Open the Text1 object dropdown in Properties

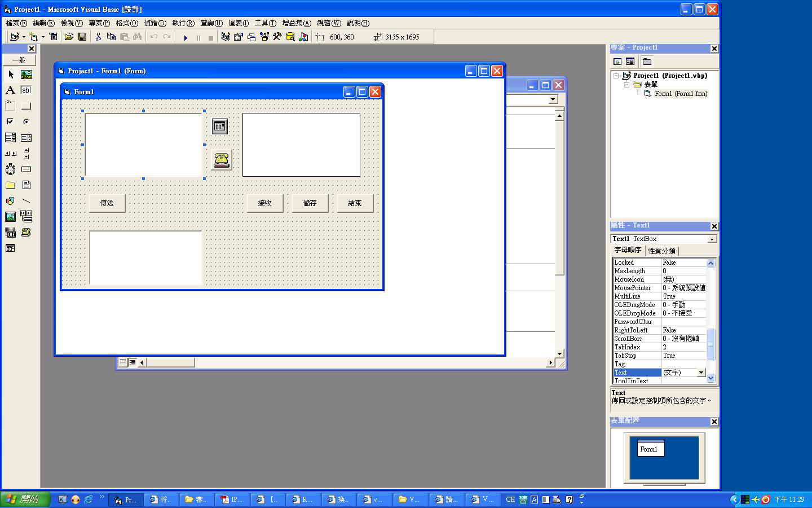coord(712,239)
